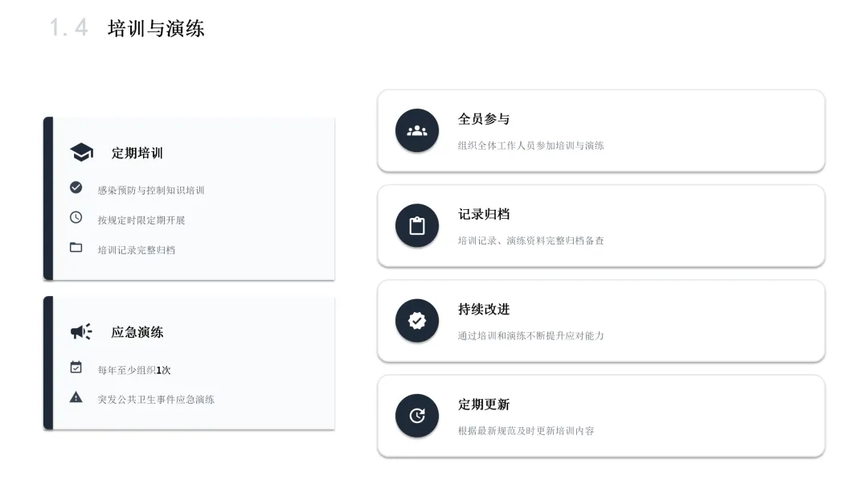Click the clipboard icon for 记录归档

click(417, 226)
